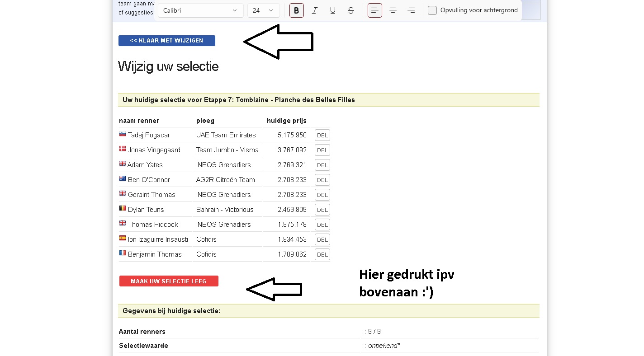Click team name Team Jumbo - Visma
This screenshot has height=356, width=644.
(x=227, y=150)
